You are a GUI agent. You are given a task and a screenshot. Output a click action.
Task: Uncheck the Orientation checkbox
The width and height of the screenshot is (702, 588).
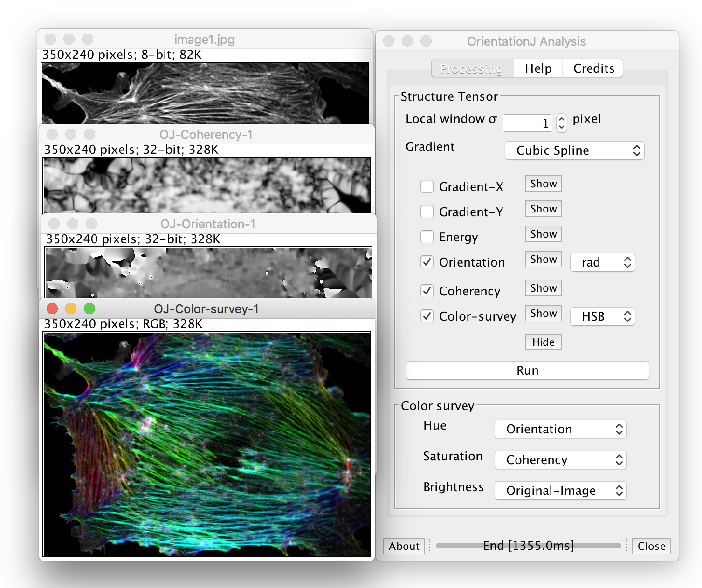point(427,262)
